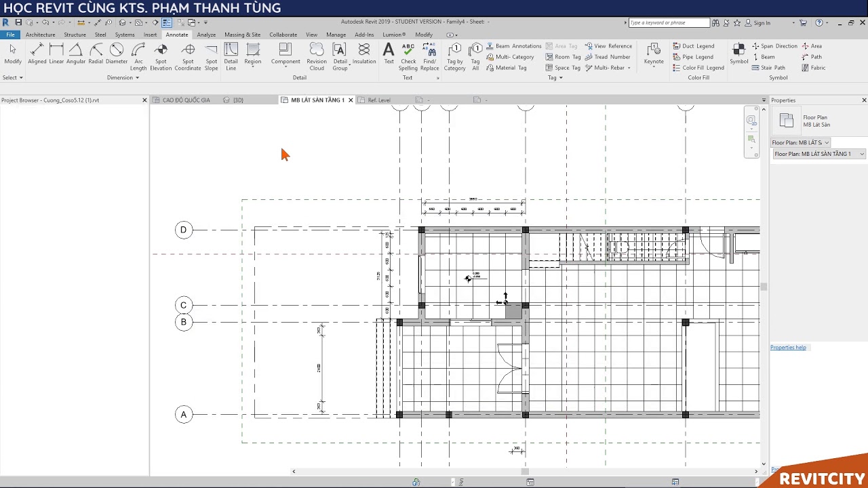Viewport: 868px width, 488px height.
Task: Select the Material Tag tool
Action: click(x=506, y=68)
